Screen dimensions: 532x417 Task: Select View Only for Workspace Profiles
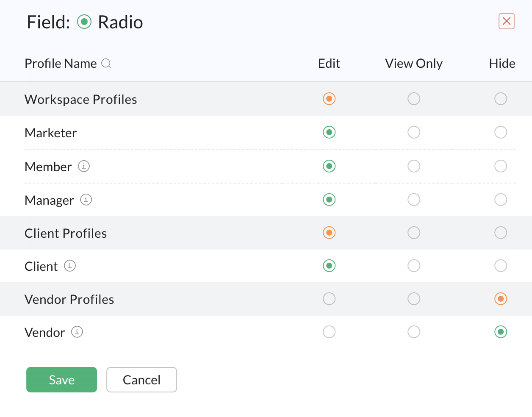[x=414, y=99]
